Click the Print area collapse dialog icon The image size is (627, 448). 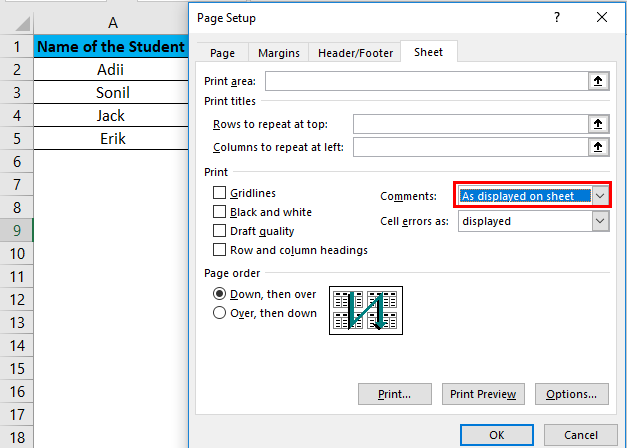click(598, 82)
